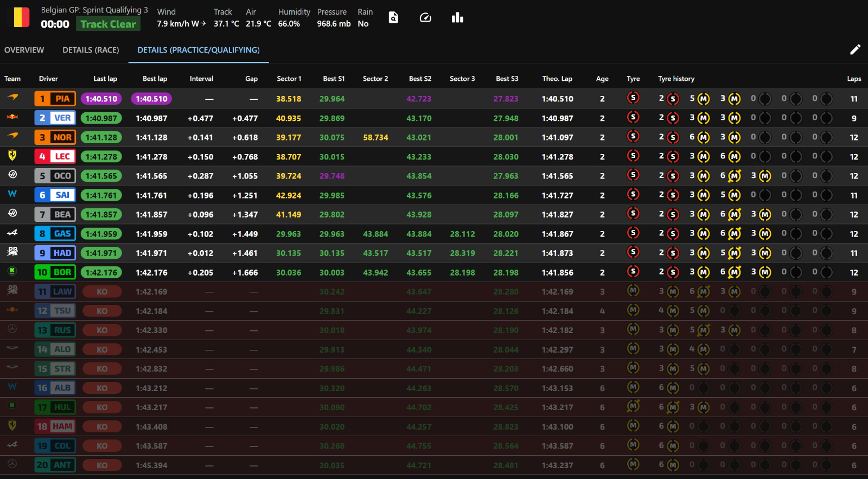Switch to the Overview tab
This screenshot has width=868, height=479.
click(x=24, y=50)
